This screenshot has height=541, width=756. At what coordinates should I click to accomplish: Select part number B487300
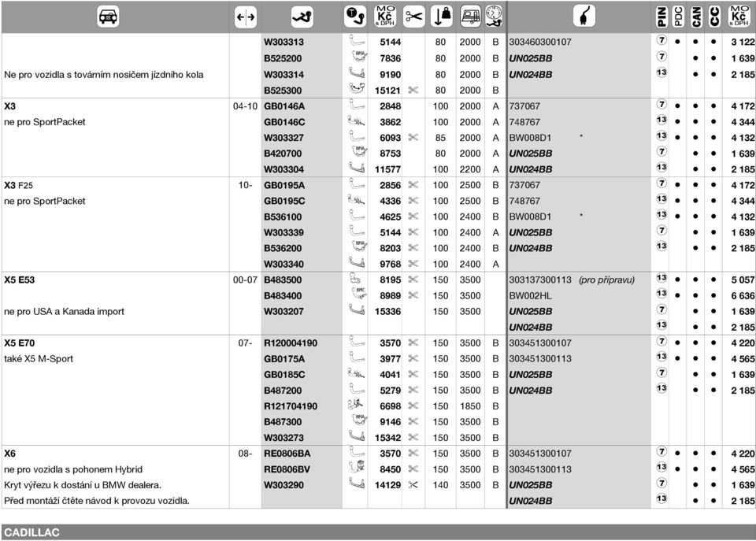283,422
